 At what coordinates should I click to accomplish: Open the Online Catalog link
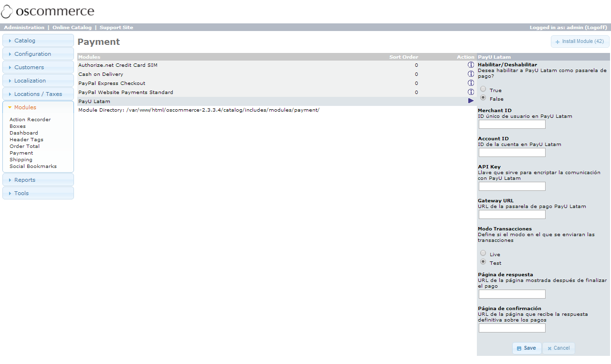72,28
